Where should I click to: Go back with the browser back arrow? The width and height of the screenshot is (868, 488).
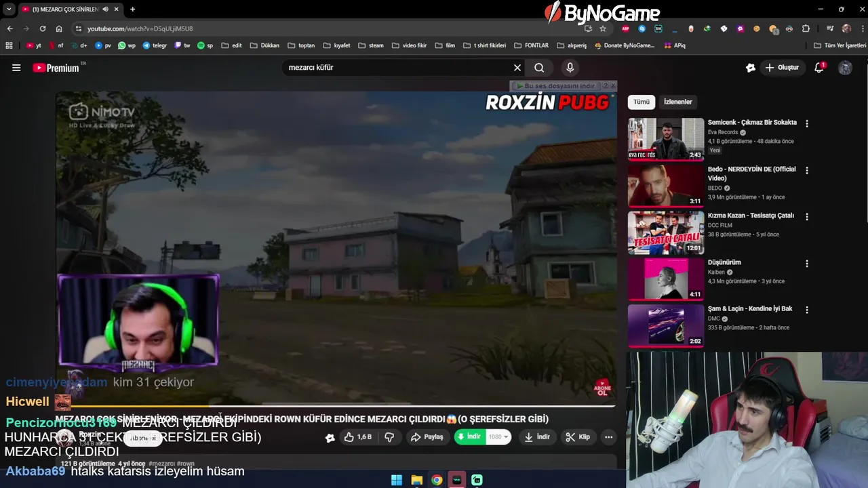tap(9, 28)
